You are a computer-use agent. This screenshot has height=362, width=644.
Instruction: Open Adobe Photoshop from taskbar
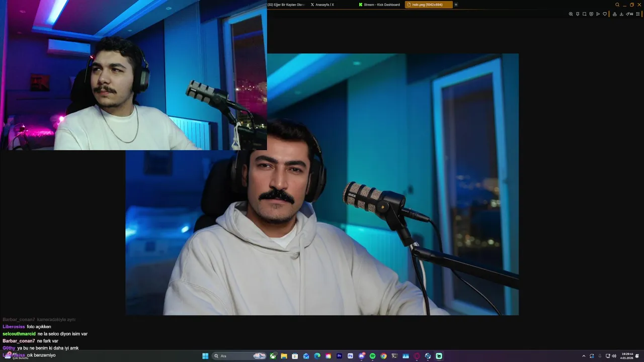pos(350,356)
